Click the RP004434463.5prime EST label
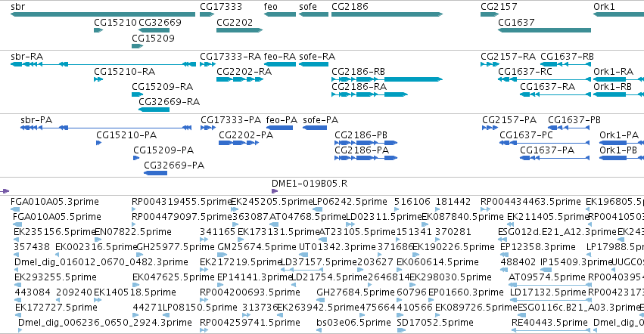 click(530, 202)
